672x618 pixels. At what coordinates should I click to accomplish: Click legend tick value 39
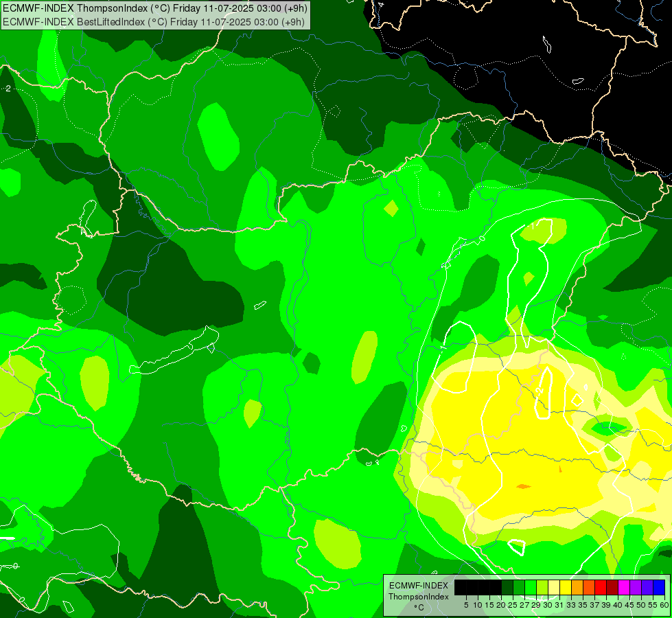click(606, 605)
